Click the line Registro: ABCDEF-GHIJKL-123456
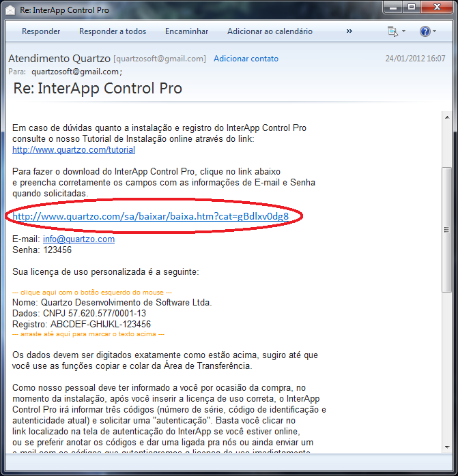 tap(81, 324)
